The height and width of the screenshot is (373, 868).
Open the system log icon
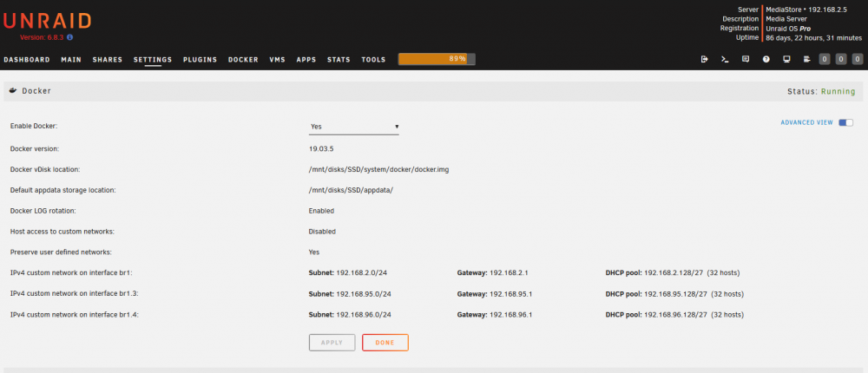807,59
